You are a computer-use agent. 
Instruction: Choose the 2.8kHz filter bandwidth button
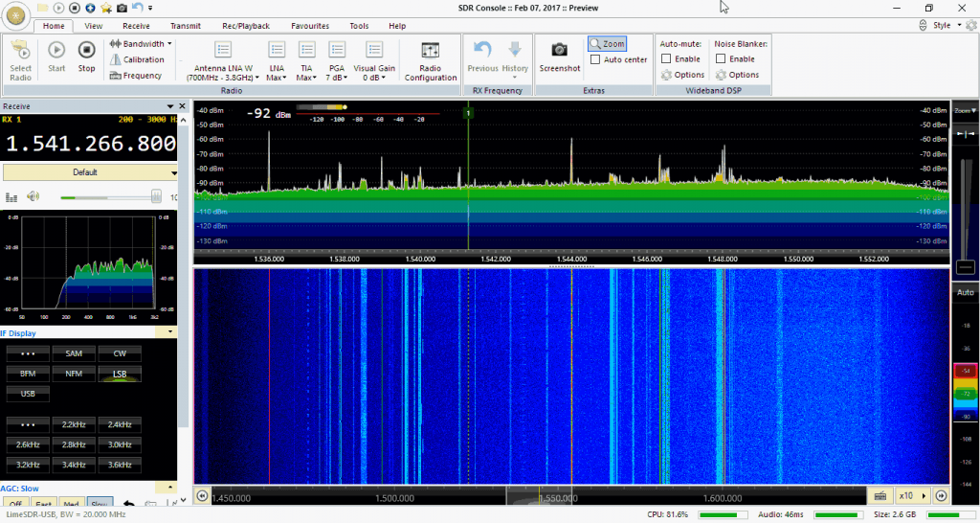[74, 444]
